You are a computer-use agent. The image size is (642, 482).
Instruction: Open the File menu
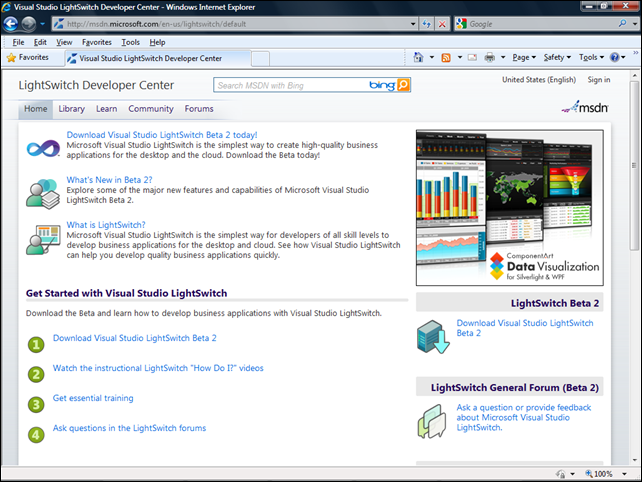pyautogui.click(x=18, y=42)
